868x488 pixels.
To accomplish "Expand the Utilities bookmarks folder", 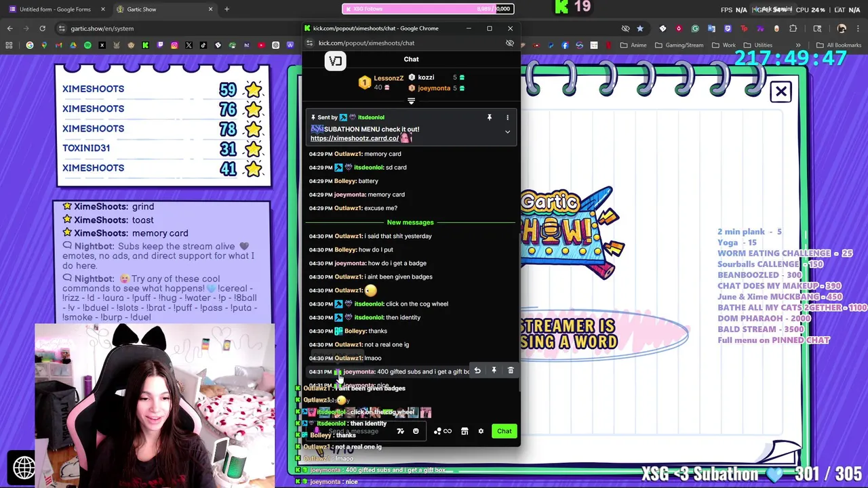I will pyautogui.click(x=757, y=45).
